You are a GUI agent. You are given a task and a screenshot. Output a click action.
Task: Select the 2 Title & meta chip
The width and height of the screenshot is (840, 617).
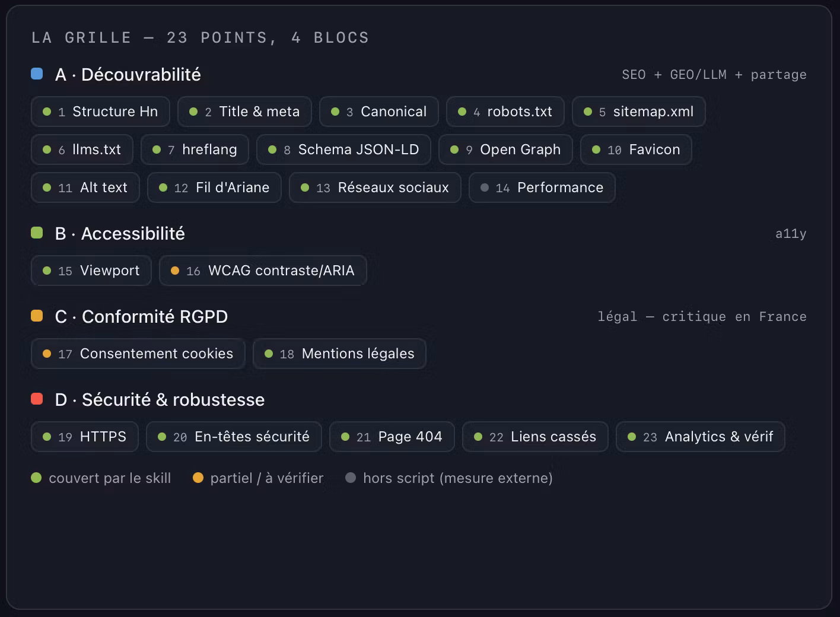pyautogui.click(x=244, y=112)
